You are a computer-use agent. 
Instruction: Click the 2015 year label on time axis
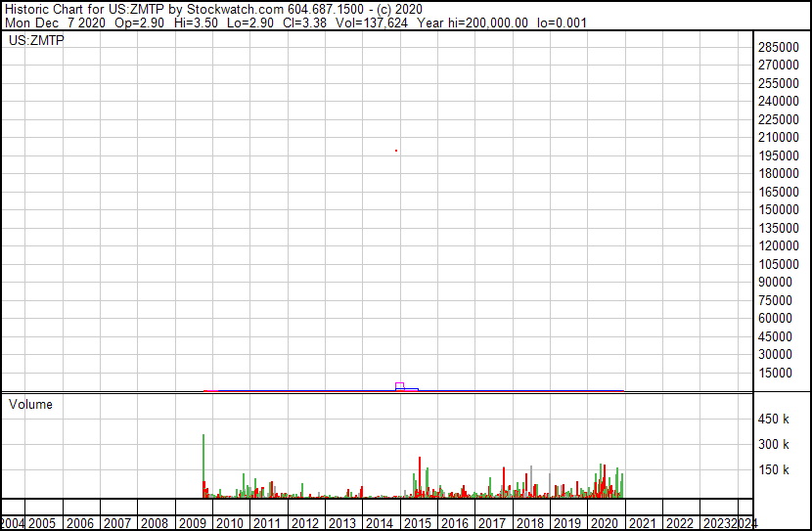[x=418, y=523]
